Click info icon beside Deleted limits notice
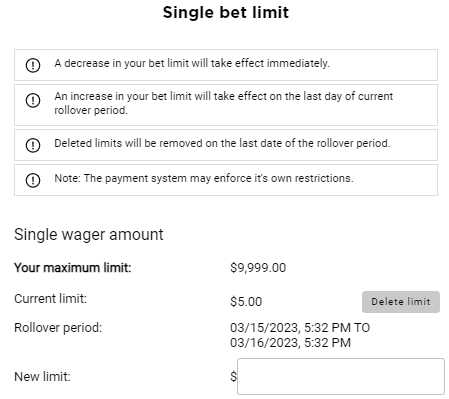Screen dimensions: 449x399 pos(33,145)
